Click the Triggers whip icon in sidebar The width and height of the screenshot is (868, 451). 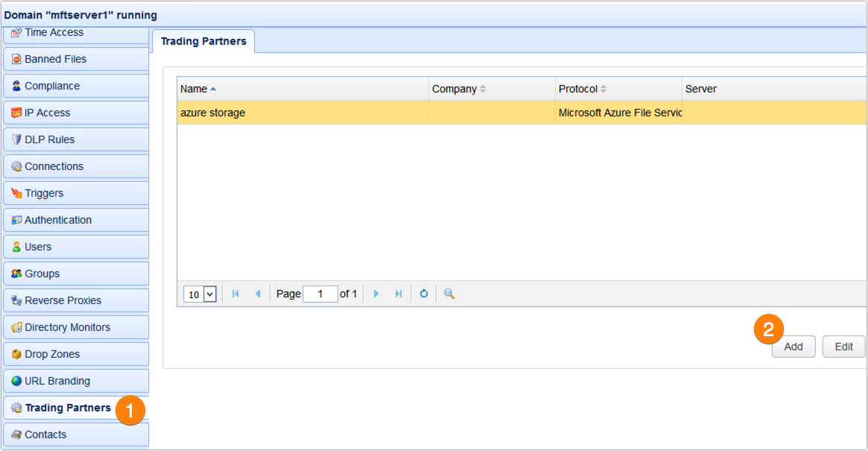(16, 193)
